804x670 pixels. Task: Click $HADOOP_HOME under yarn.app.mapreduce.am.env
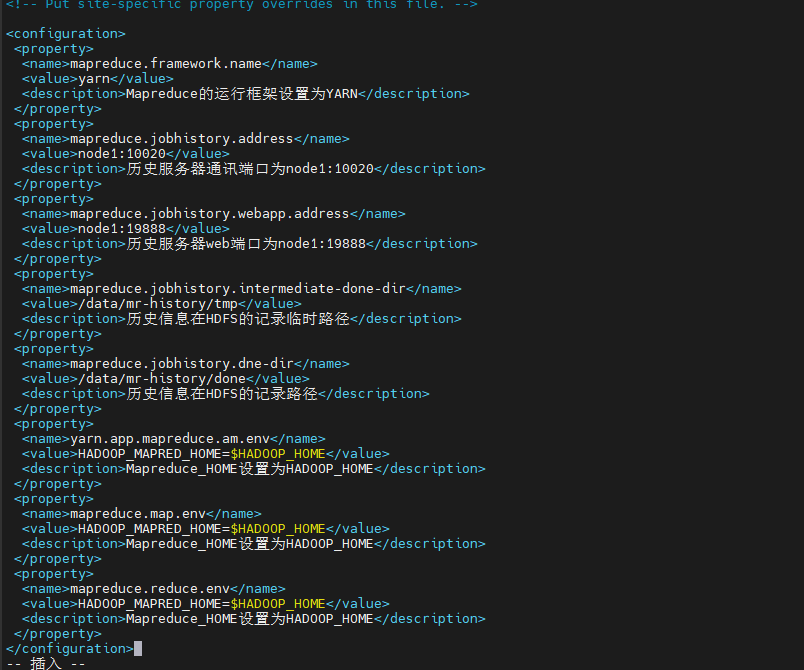point(278,454)
